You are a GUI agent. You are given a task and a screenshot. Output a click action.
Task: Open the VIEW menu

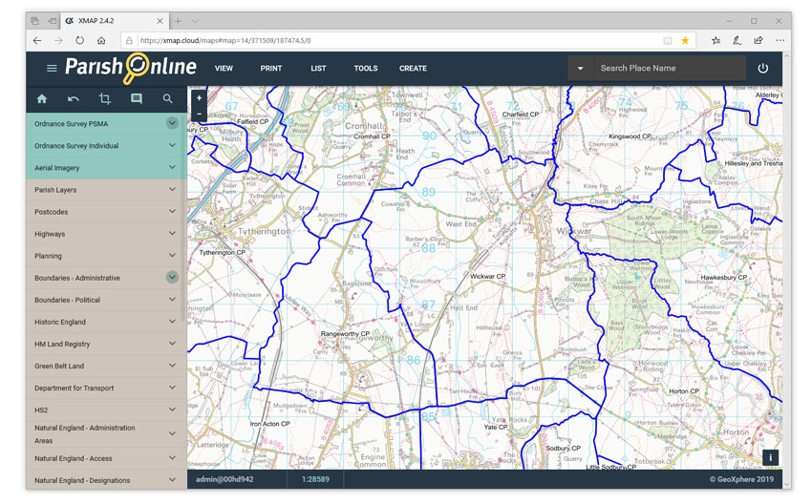224,69
